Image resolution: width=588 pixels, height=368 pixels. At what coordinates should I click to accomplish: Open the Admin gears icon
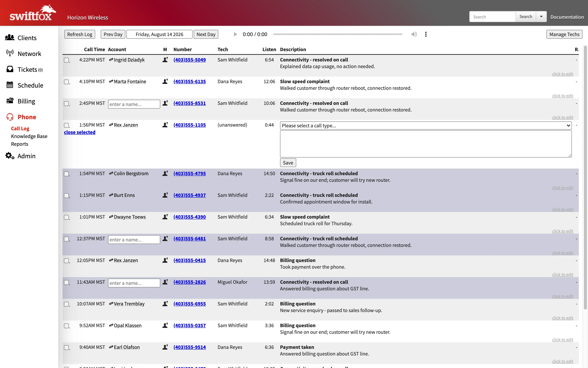coord(10,156)
